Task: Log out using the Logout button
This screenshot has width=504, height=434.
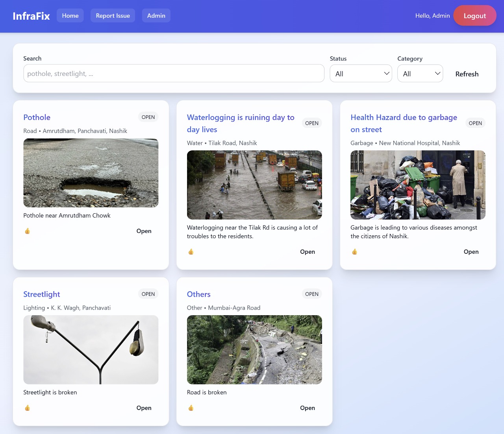Action: (x=474, y=16)
